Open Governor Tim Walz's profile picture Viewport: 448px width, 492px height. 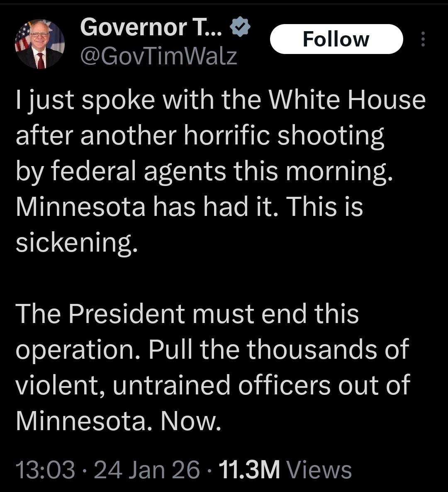point(40,44)
